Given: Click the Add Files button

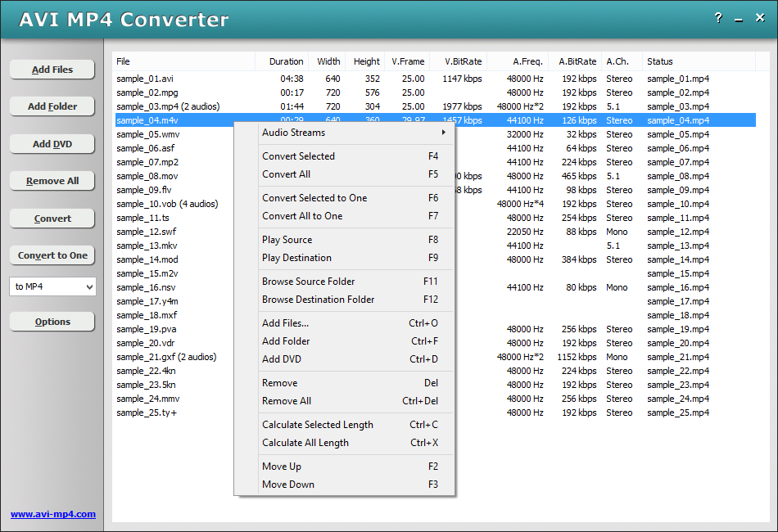Looking at the screenshot, I should click(x=52, y=69).
